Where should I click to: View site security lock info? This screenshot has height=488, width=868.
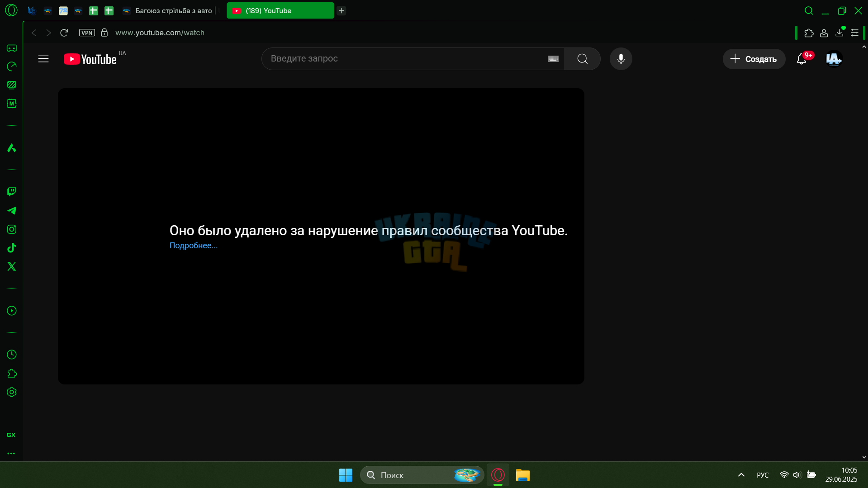104,33
